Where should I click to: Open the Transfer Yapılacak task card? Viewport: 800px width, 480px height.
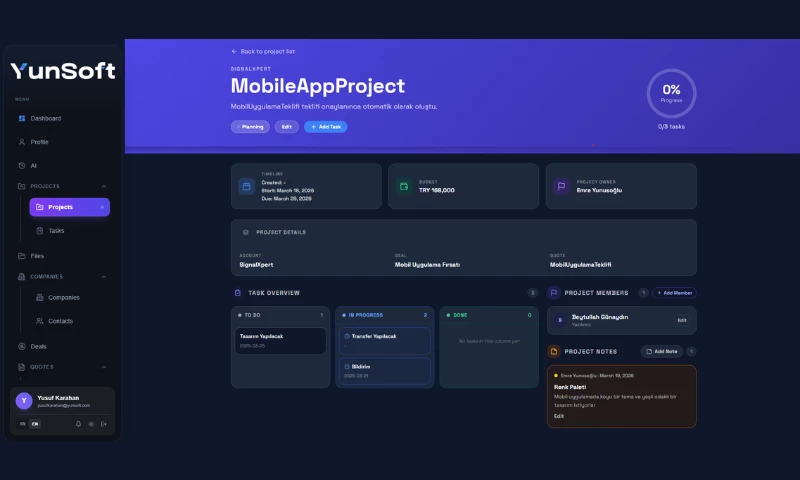(385, 341)
